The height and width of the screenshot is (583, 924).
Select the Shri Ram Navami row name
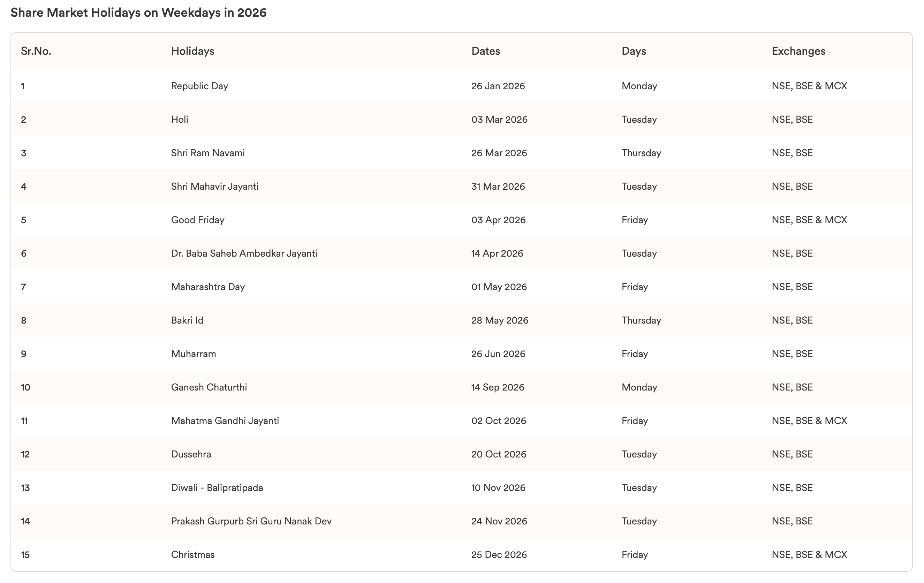tap(207, 153)
